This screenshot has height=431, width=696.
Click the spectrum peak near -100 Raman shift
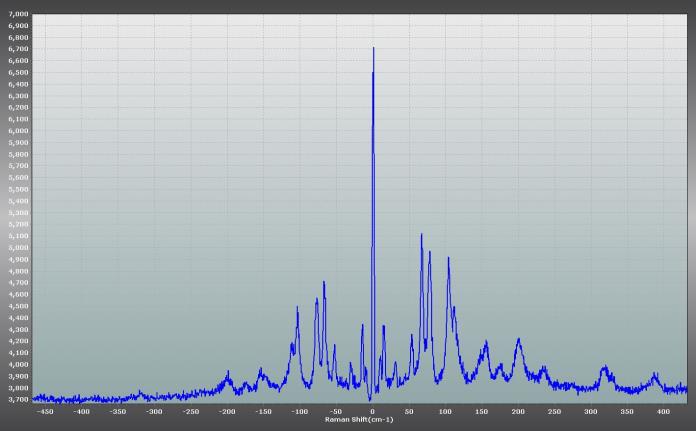coord(297,308)
